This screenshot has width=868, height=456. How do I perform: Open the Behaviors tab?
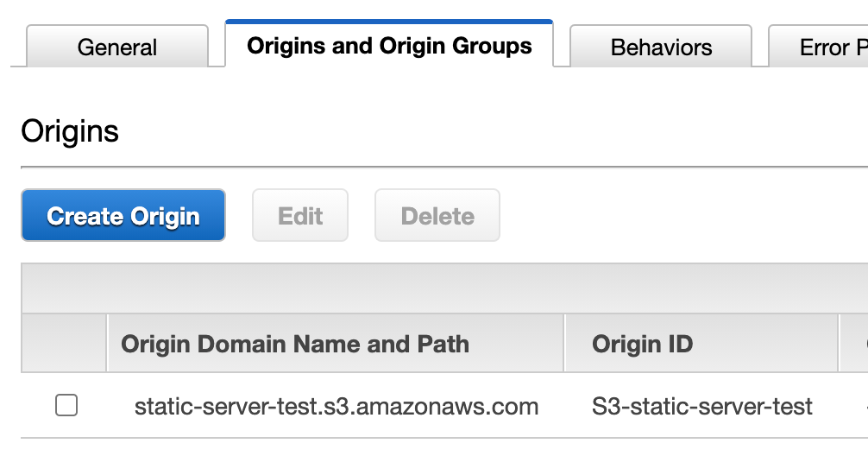pyautogui.click(x=661, y=47)
